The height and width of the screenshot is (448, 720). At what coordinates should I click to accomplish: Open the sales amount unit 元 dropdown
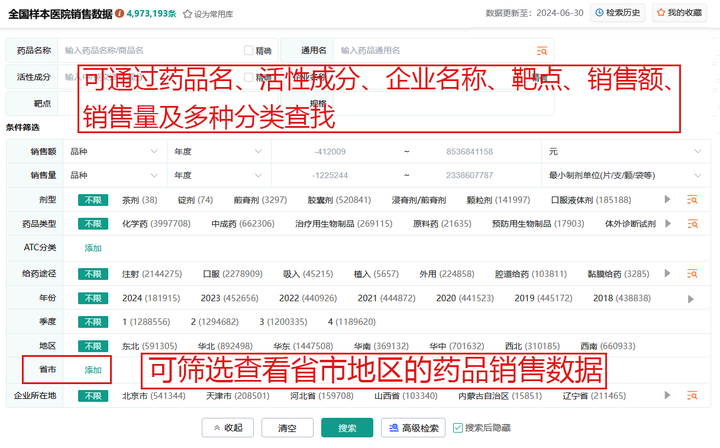pyautogui.click(x=626, y=151)
